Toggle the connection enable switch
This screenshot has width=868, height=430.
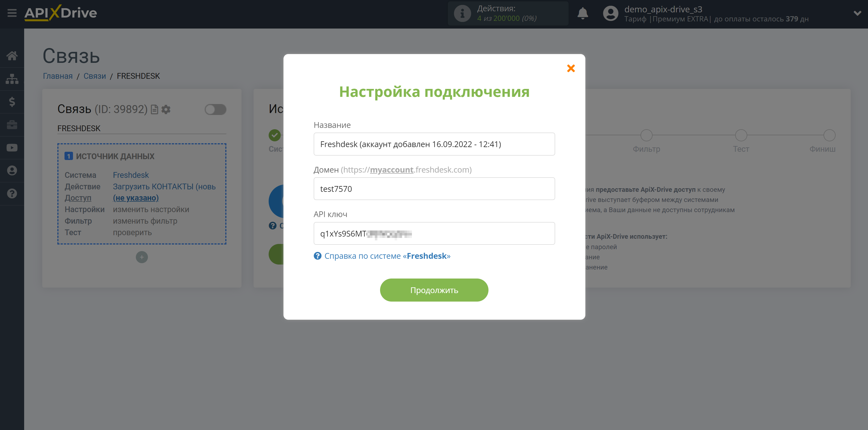click(x=215, y=109)
